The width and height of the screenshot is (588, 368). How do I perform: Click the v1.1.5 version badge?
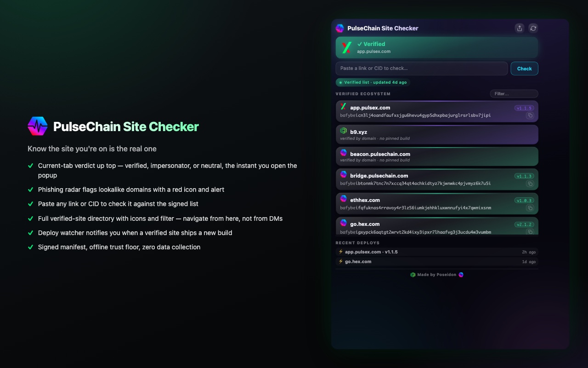(x=524, y=108)
